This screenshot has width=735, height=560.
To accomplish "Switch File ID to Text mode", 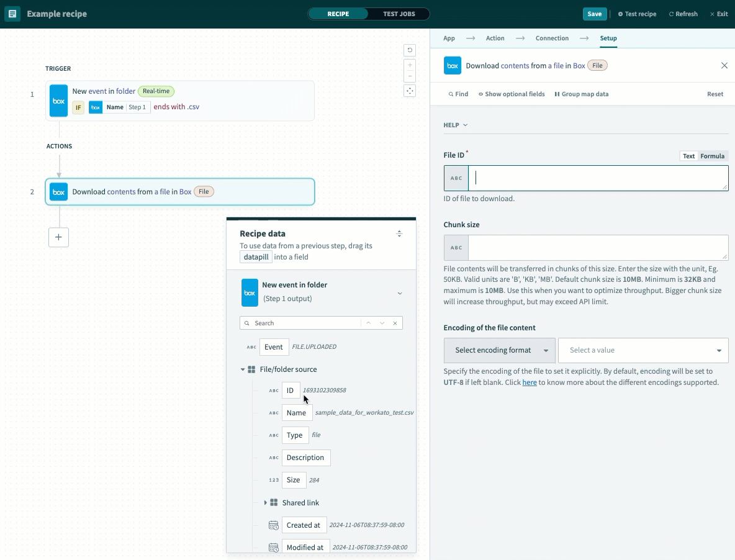I will [688, 156].
